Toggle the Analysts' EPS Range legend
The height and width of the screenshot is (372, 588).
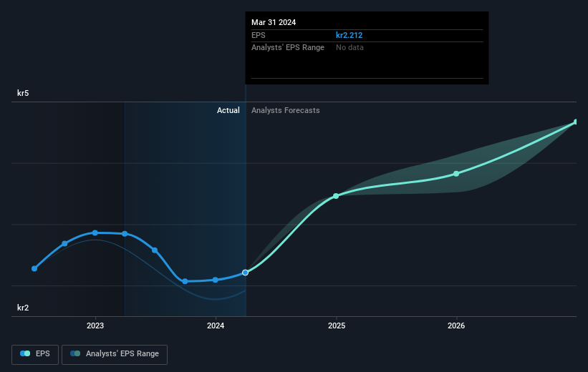(115, 354)
